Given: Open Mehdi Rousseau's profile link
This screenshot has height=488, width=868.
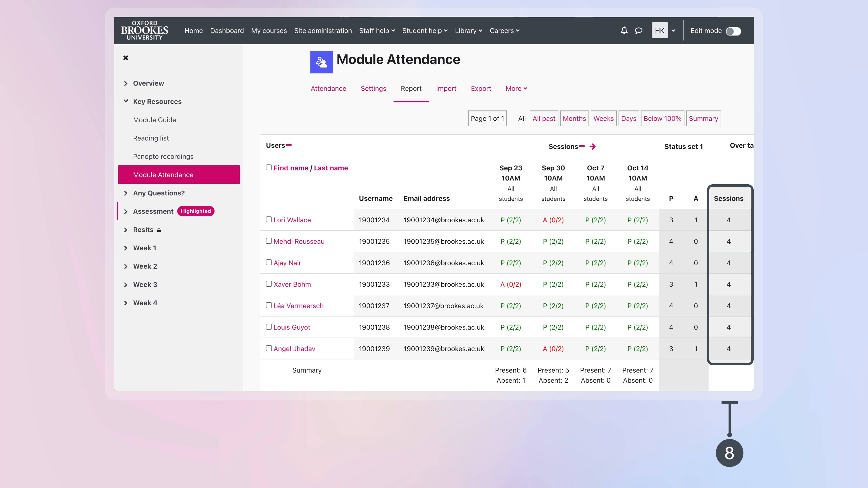Looking at the screenshot, I should (x=299, y=241).
